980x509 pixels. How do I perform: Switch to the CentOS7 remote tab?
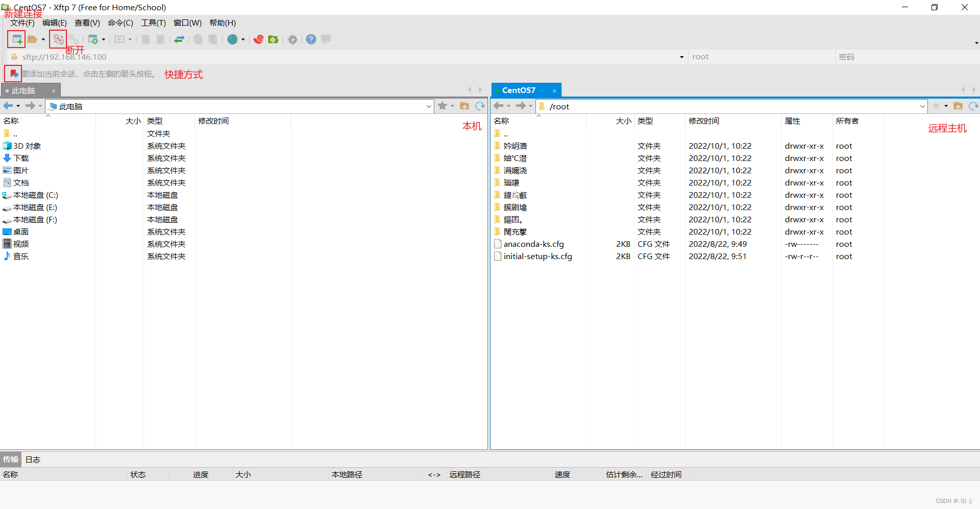[519, 90]
